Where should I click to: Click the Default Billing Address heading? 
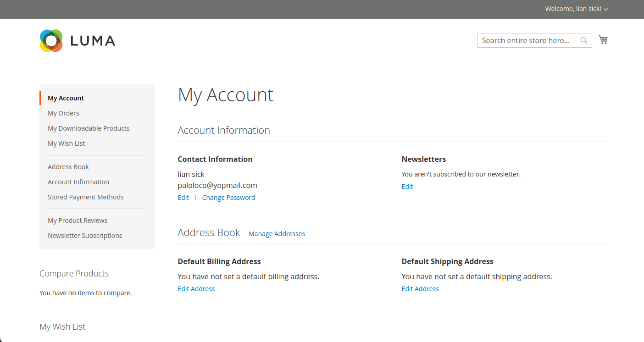(219, 261)
